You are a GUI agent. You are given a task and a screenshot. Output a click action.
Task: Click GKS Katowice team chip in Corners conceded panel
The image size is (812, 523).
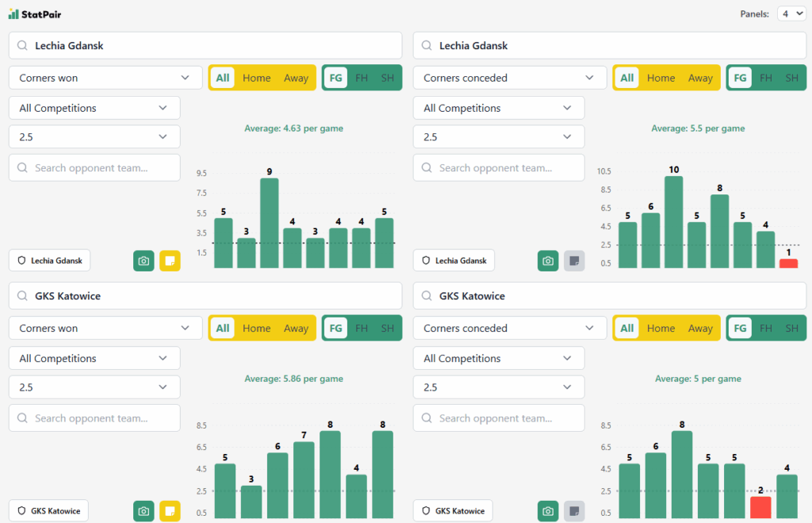(x=453, y=510)
